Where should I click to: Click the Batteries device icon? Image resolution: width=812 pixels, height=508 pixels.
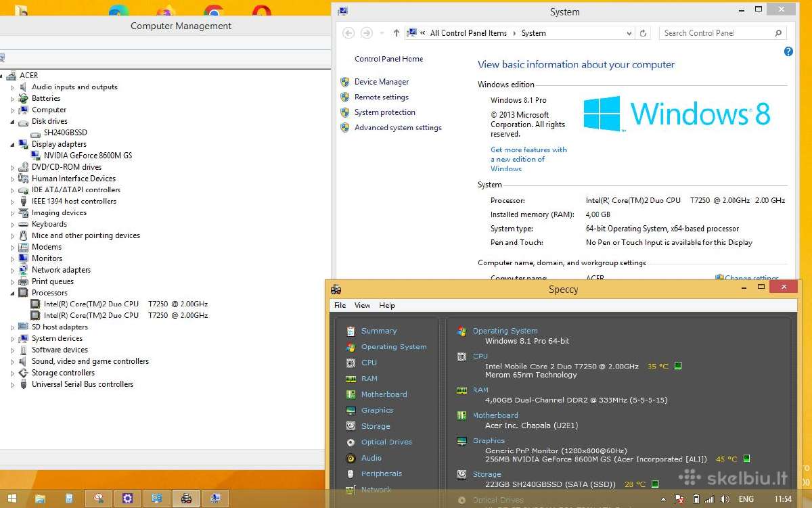point(24,98)
